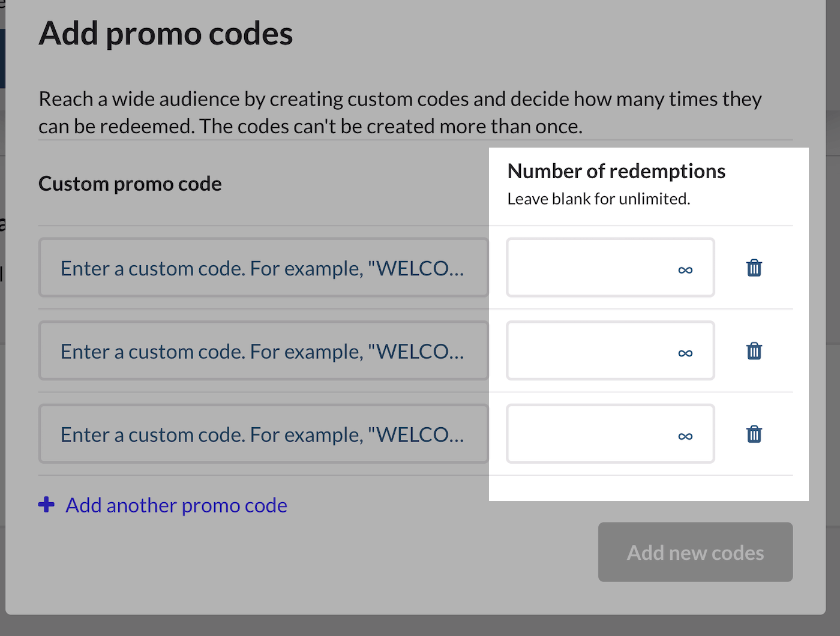
Task: Click the Leave blank for unlimited hint
Action: click(598, 199)
